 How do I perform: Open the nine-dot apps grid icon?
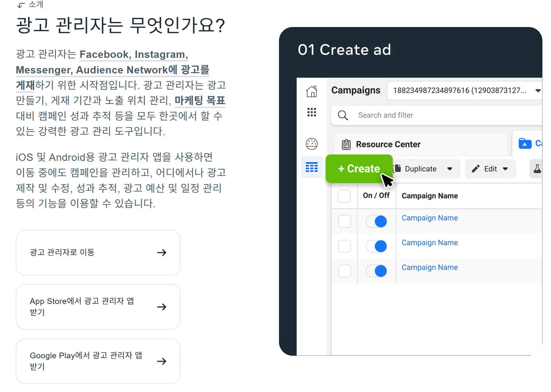(312, 112)
